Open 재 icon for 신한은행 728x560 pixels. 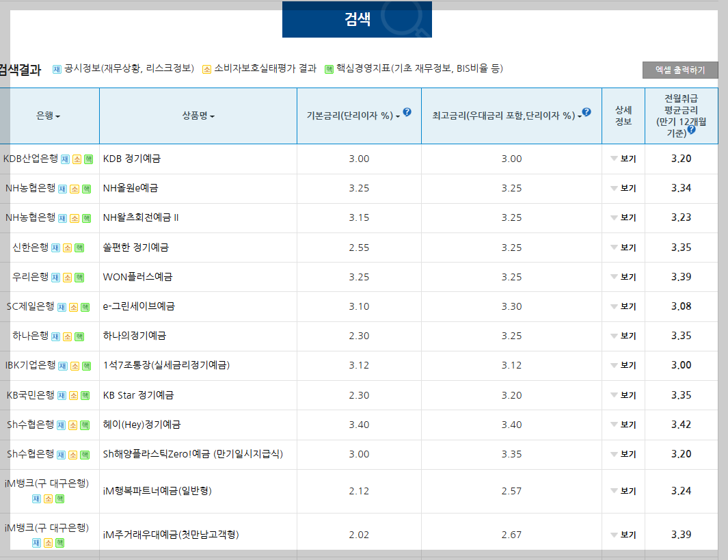(56, 248)
